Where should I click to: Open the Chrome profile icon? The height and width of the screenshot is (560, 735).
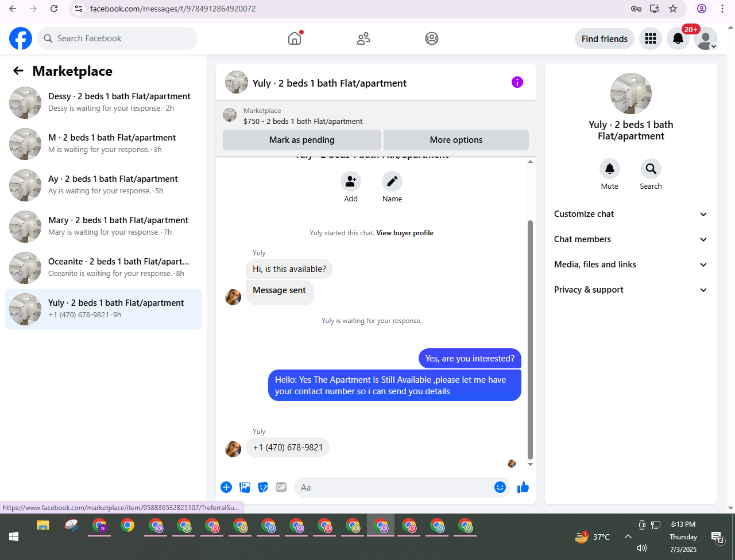pos(702,9)
